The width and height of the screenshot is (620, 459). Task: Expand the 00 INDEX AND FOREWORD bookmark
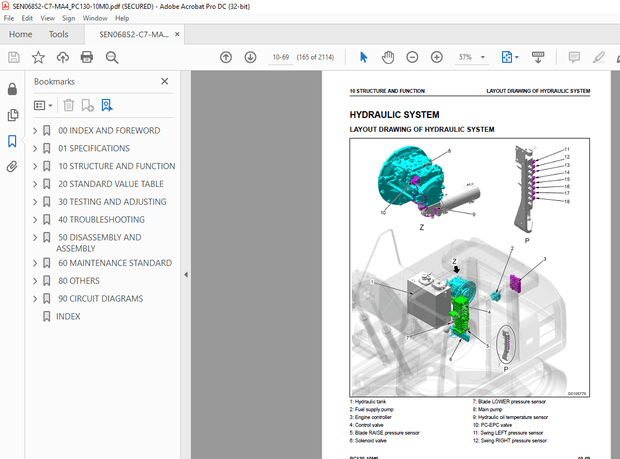pyautogui.click(x=35, y=130)
